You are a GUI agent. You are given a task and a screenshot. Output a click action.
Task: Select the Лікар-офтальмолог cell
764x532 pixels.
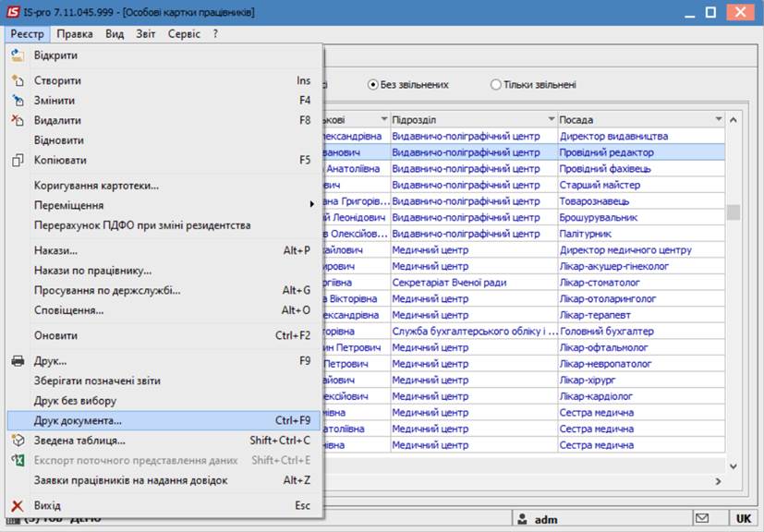pyautogui.click(x=641, y=347)
